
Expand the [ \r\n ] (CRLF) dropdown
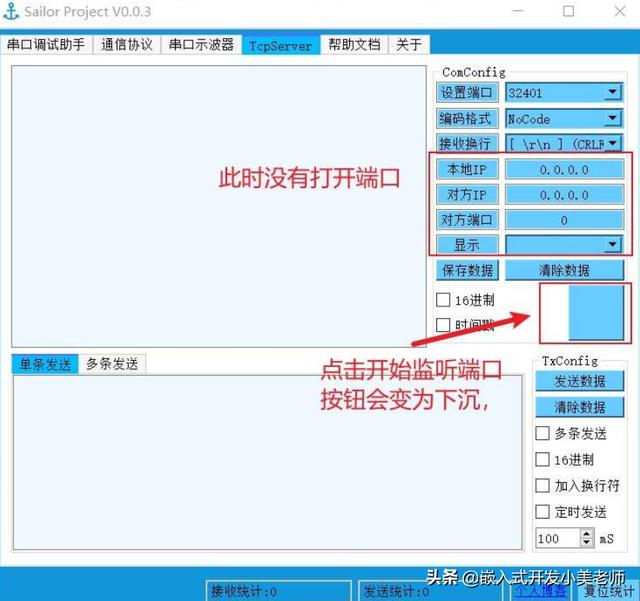click(x=613, y=144)
